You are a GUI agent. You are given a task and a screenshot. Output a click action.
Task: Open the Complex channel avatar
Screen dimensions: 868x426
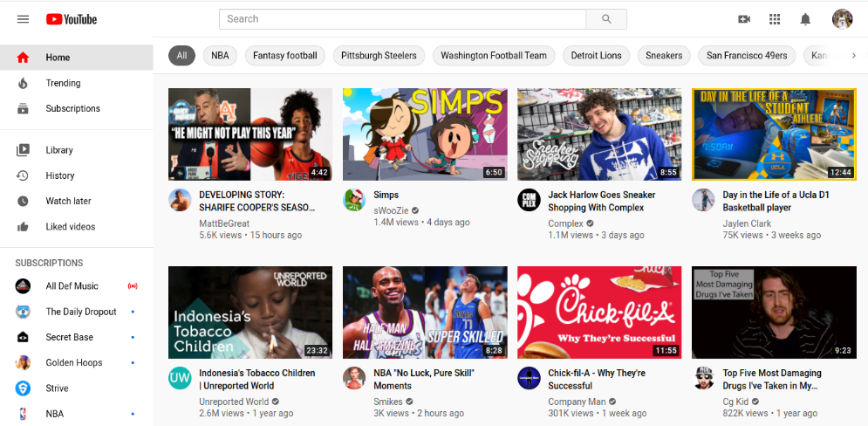tap(529, 200)
